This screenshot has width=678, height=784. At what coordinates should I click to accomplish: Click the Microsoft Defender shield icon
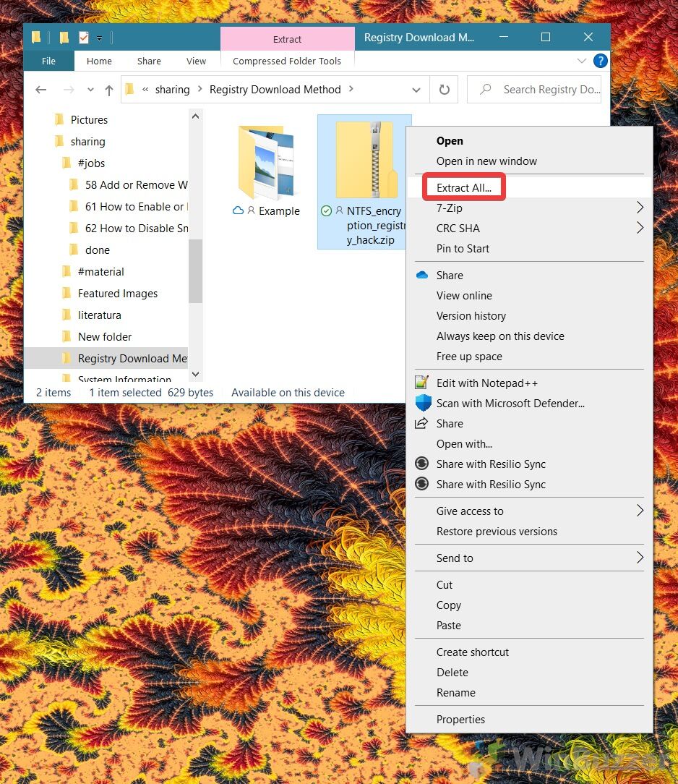pyautogui.click(x=423, y=403)
